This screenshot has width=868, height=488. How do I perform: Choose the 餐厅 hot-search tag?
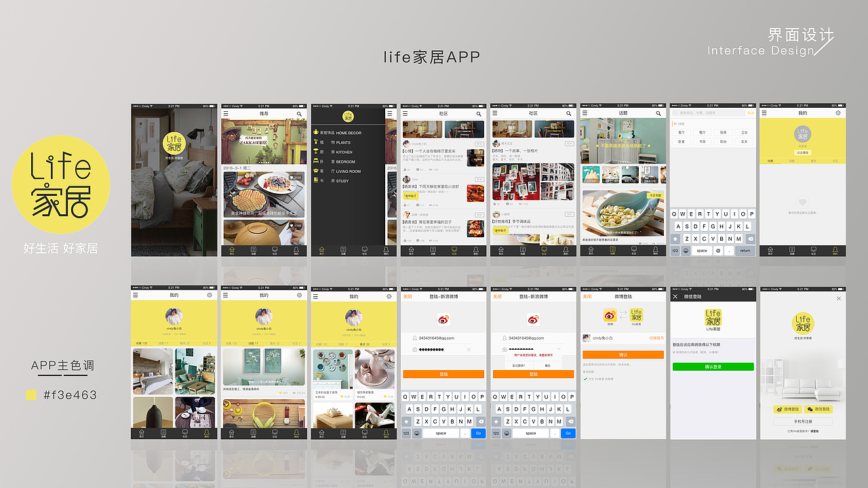[703, 133]
